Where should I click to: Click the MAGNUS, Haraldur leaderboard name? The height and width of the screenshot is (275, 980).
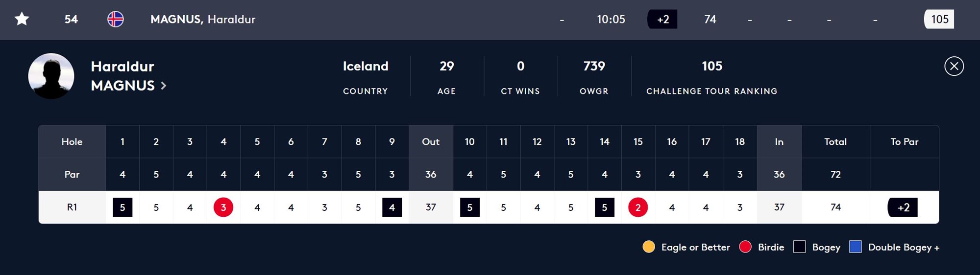point(203,19)
